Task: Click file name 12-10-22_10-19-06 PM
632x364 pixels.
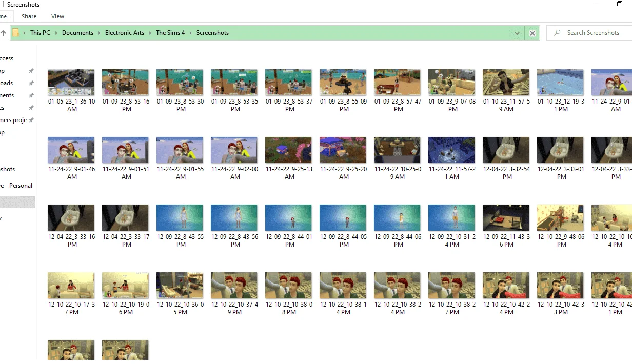Action: coord(126,308)
